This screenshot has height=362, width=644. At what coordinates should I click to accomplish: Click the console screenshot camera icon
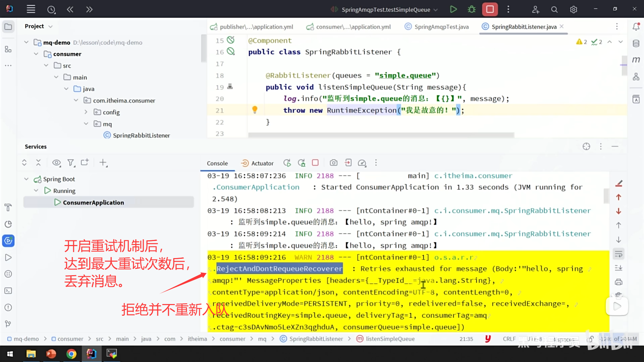[333, 163]
